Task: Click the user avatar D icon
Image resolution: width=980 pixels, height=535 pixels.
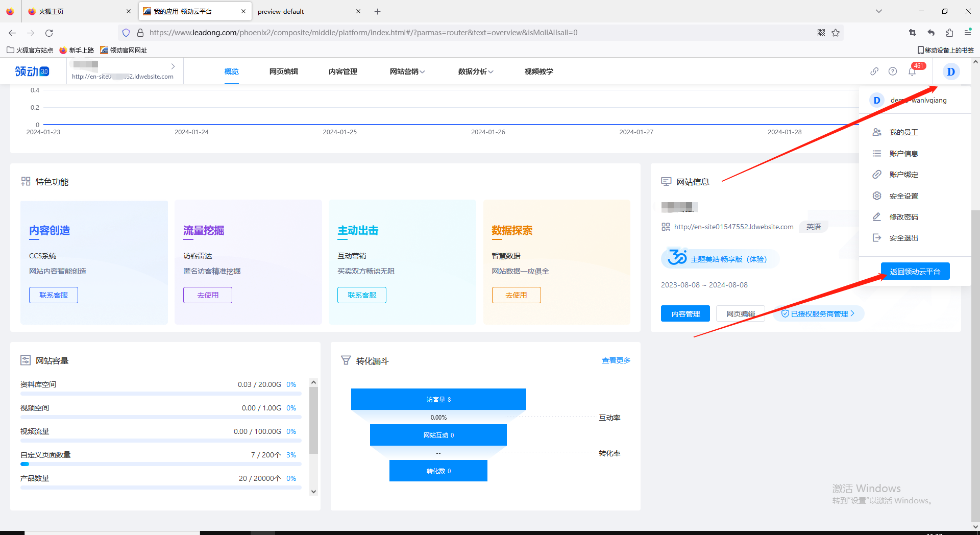Action: 950,71
